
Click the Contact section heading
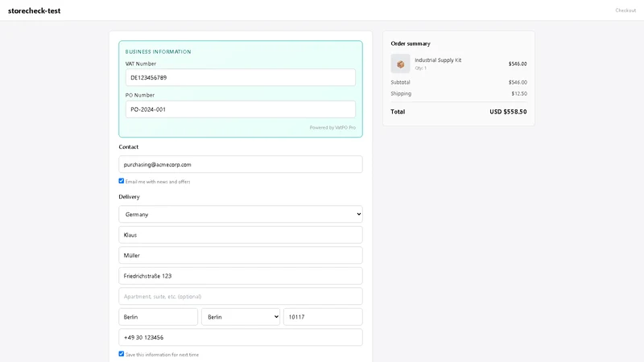coord(129,147)
